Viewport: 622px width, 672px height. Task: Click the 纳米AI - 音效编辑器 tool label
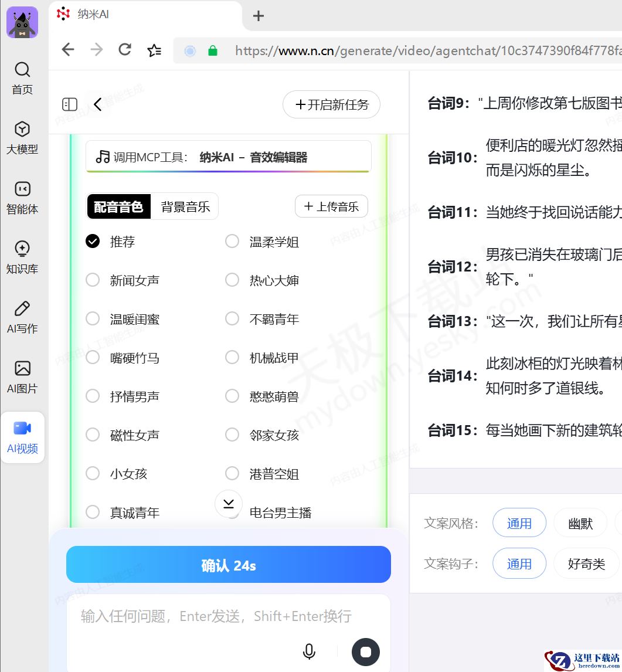click(253, 157)
